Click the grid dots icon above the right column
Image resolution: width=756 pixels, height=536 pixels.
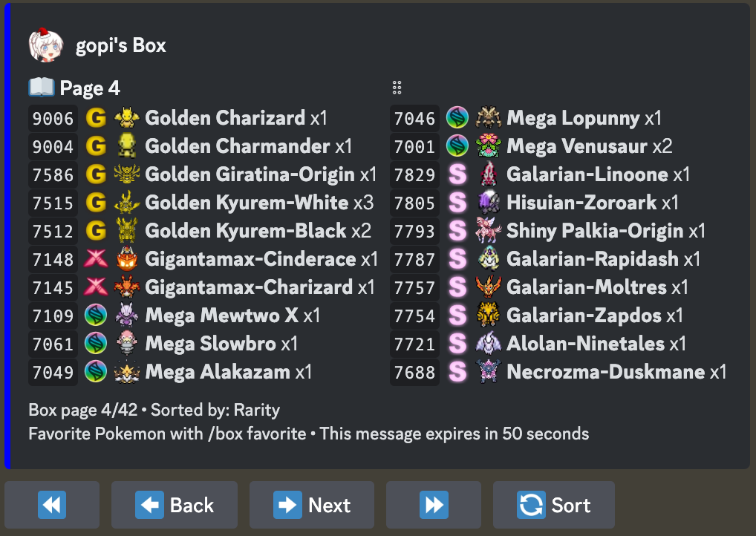(397, 88)
